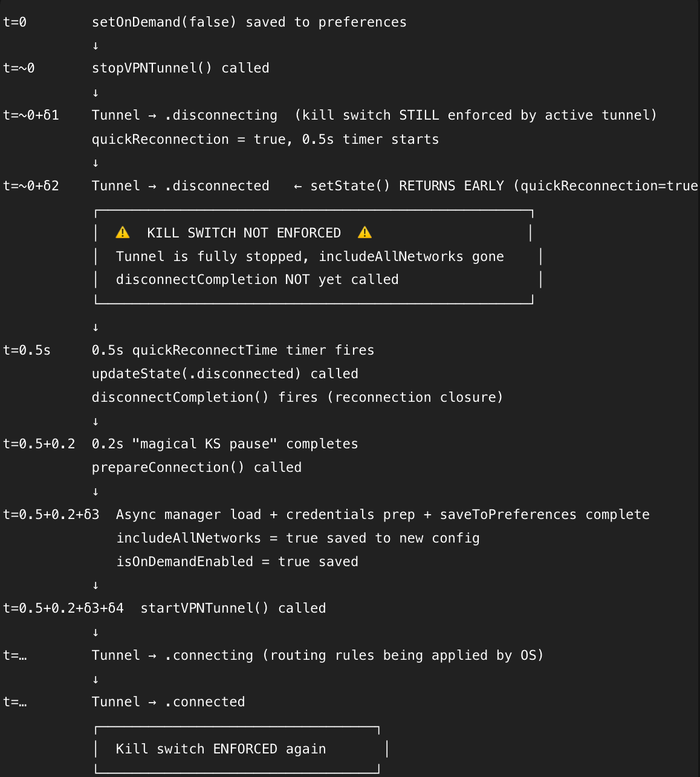Viewport: 700px width, 777px height.
Task: Click the "KILL SWITCH NOT ENFORCED" heading
Action: (244, 233)
